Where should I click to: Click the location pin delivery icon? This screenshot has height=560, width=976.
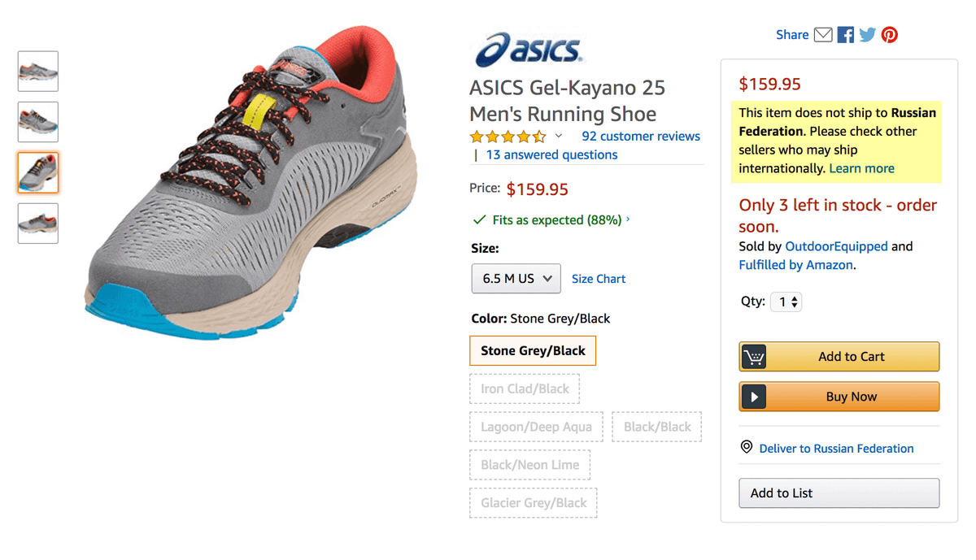[747, 447]
